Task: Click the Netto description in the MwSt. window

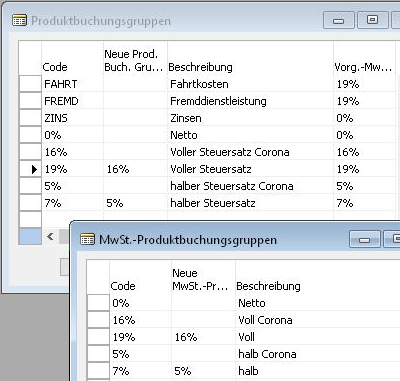Action: pos(252,303)
